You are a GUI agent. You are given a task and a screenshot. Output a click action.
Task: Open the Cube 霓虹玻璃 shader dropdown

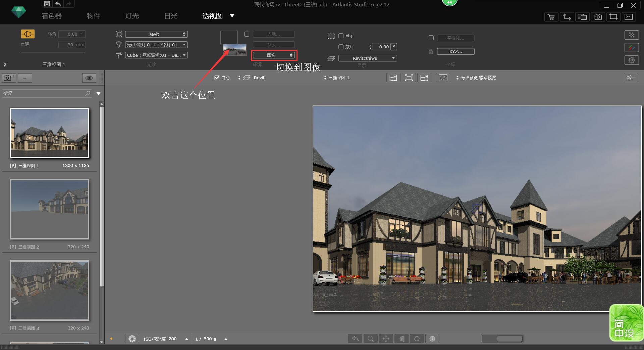click(156, 55)
